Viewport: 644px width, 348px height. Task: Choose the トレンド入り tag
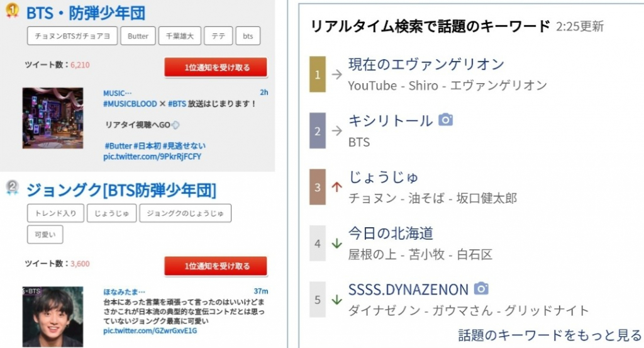pyautogui.click(x=55, y=213)
